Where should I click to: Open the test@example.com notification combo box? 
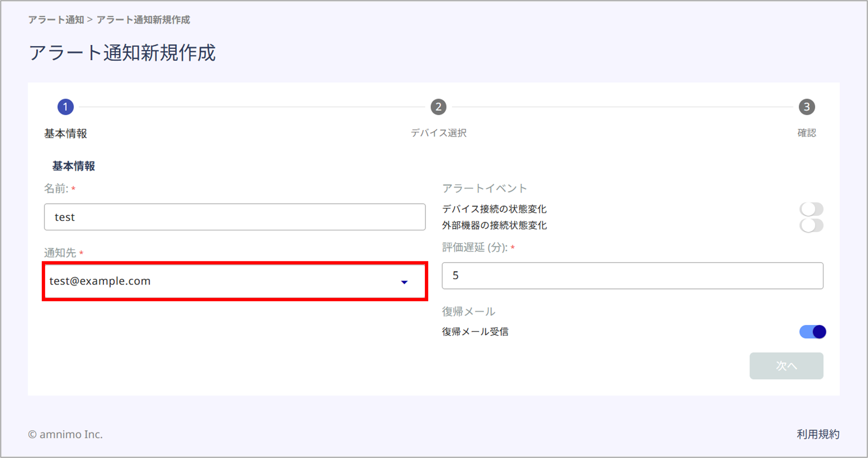point(235,281)
